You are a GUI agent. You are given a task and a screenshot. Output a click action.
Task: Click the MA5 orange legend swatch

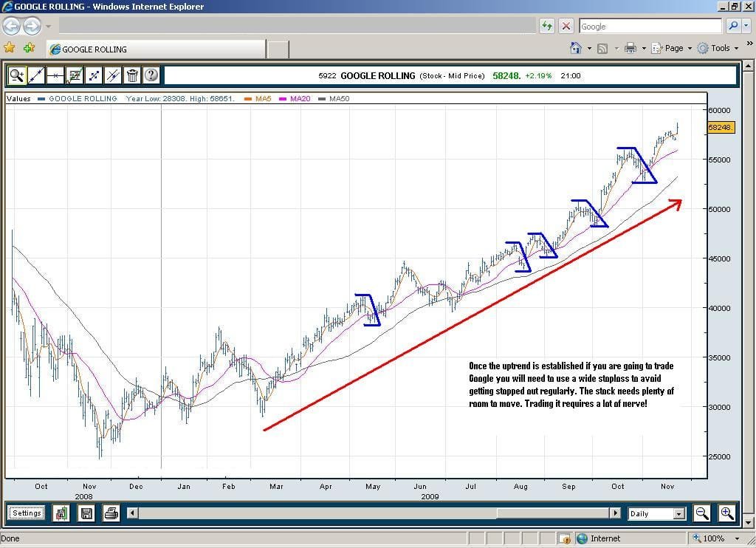click(248, 99)
